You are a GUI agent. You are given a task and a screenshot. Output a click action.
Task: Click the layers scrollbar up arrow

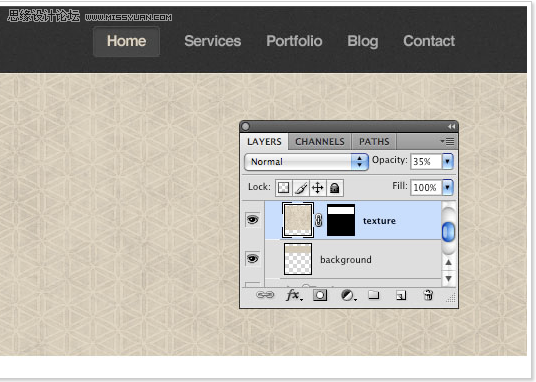pos(448,263)
